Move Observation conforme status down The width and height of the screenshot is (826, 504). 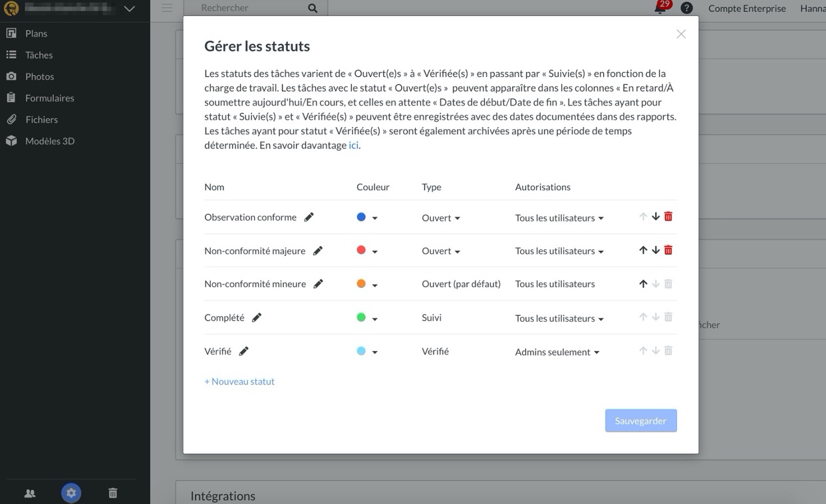pyautogui.click(x=656, y=217)
